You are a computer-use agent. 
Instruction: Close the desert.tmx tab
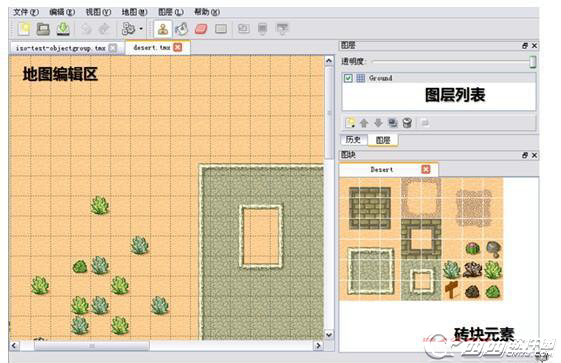177,47
